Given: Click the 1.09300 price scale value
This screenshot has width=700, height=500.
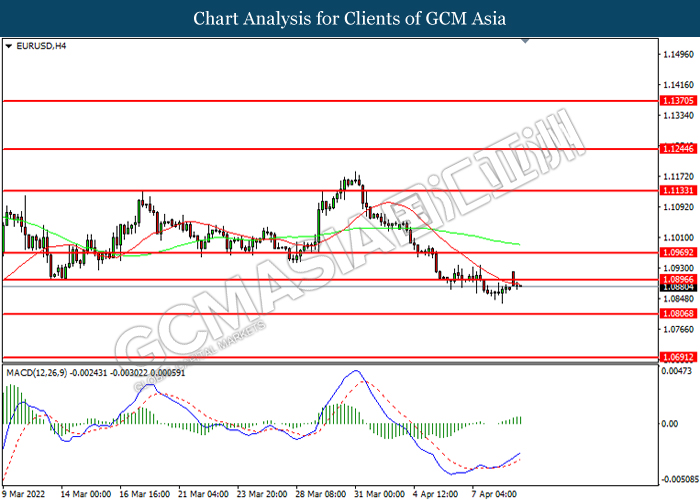Looking at the screenshot, I should [679, 268].
